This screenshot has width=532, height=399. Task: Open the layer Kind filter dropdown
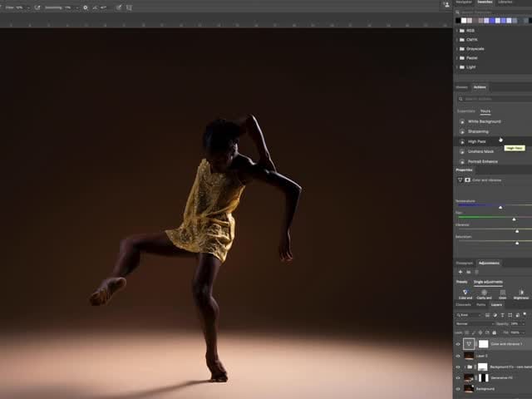tap(469, 315)
